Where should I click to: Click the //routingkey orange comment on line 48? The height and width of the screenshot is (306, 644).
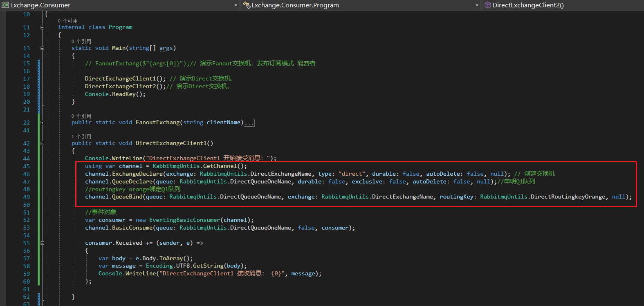pos(133,190)
